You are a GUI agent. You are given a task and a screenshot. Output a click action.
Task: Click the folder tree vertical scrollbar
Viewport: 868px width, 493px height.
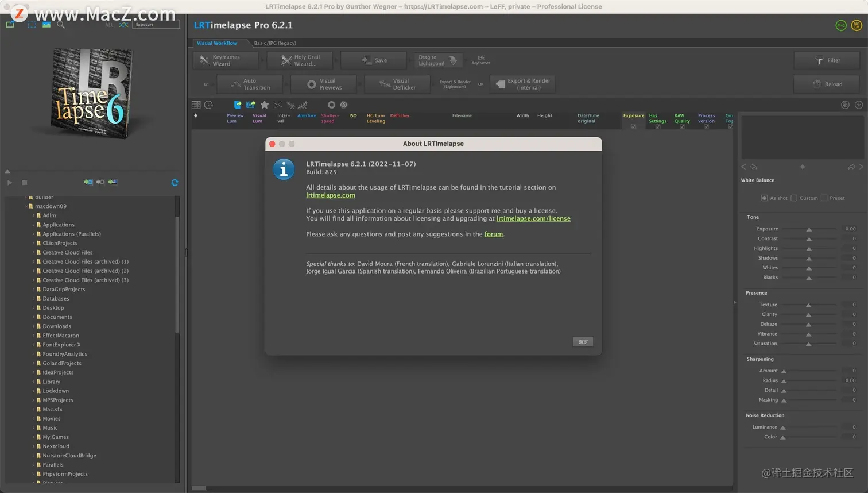pyautogui.click(x=177, y=275)
